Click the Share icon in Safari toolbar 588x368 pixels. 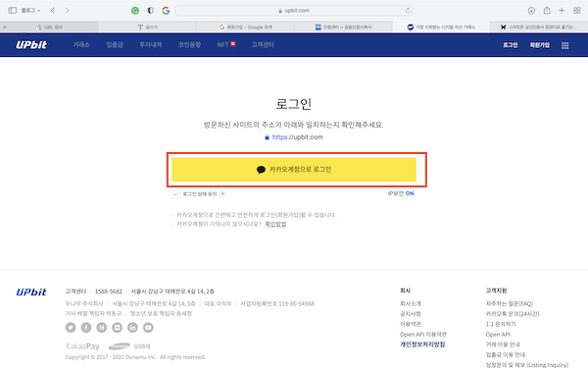(x=547, y=10)
